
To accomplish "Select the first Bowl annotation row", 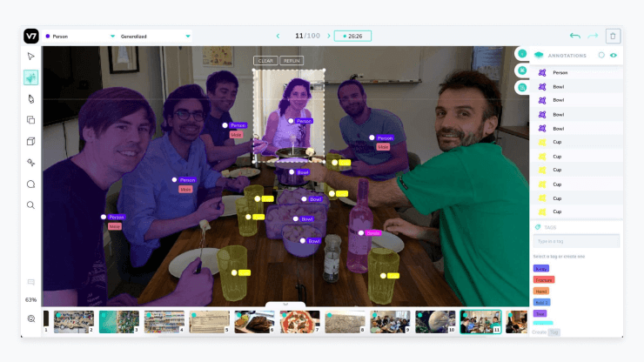I will [576, 87].
